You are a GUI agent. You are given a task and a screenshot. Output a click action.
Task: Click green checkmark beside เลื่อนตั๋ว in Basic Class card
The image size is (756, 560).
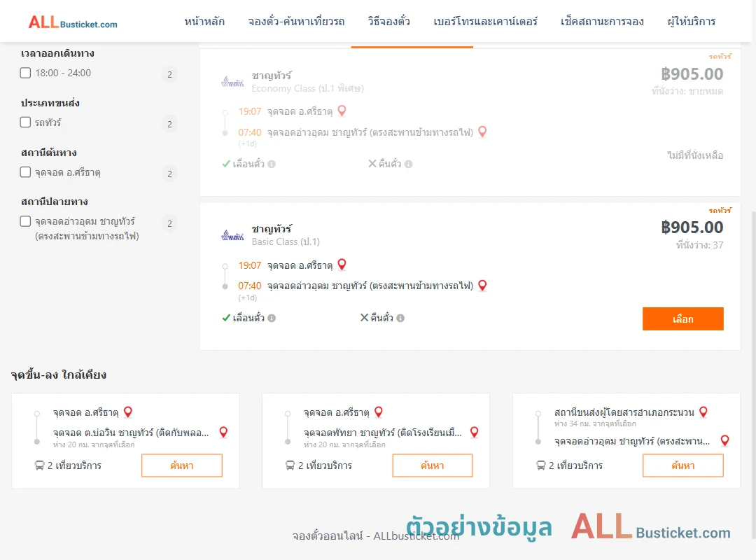pos(226,318)
